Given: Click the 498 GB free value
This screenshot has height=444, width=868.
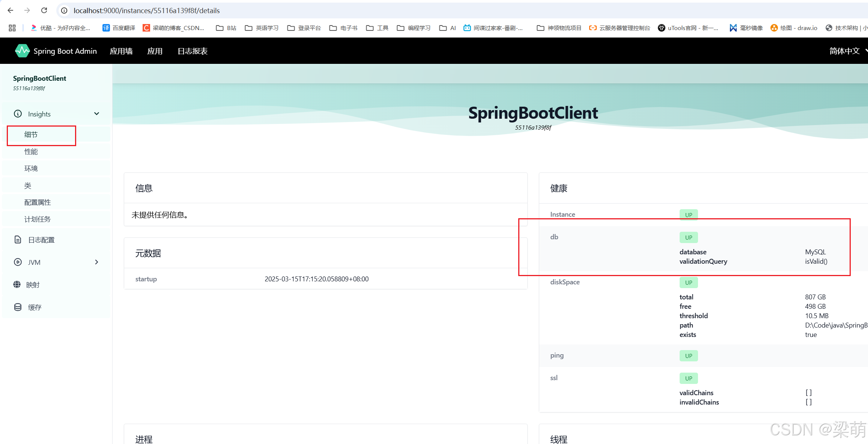Looking at the screenshot, I should point(815,306).
